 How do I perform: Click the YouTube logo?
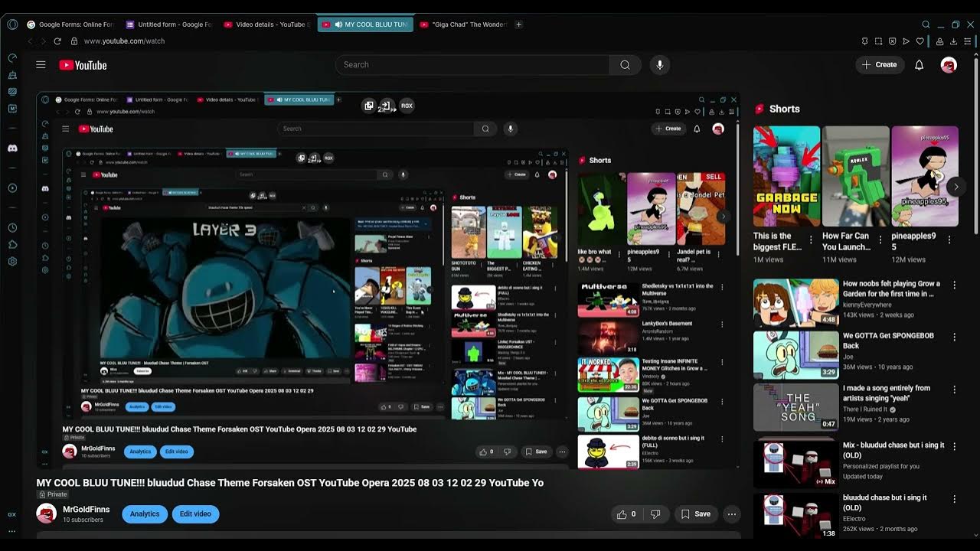(83, 65)
